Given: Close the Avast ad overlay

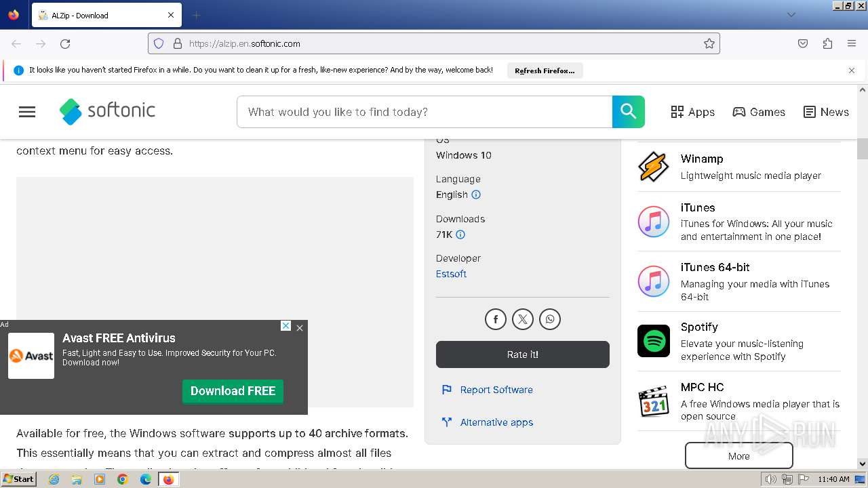Looking at the screenshot, I should tap(300, 328).
